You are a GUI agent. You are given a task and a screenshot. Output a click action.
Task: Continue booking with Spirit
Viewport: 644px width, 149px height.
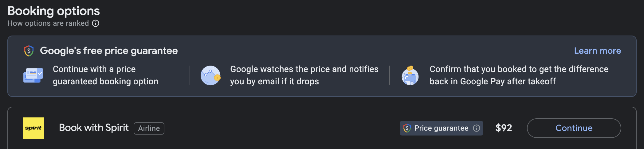[574, 128]
